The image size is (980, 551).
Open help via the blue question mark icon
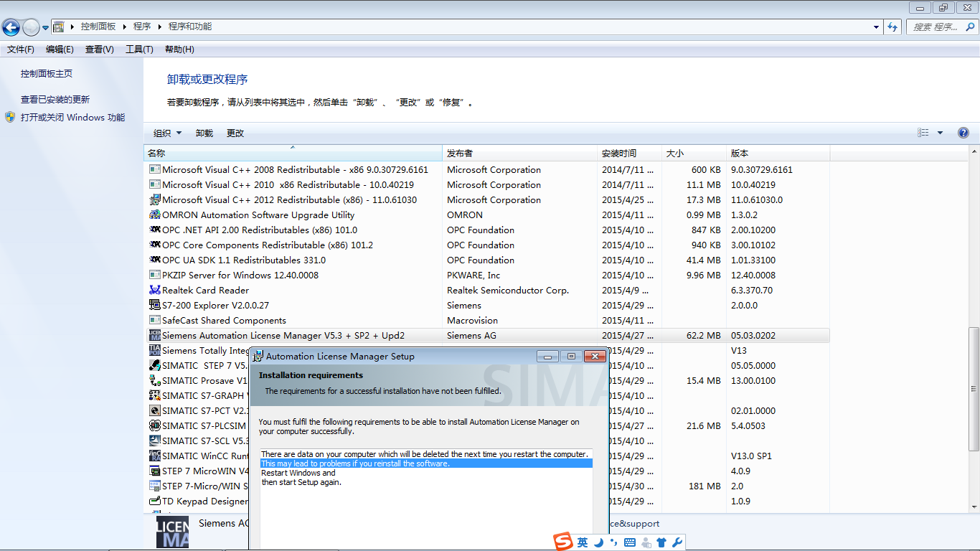coord(963,133)
